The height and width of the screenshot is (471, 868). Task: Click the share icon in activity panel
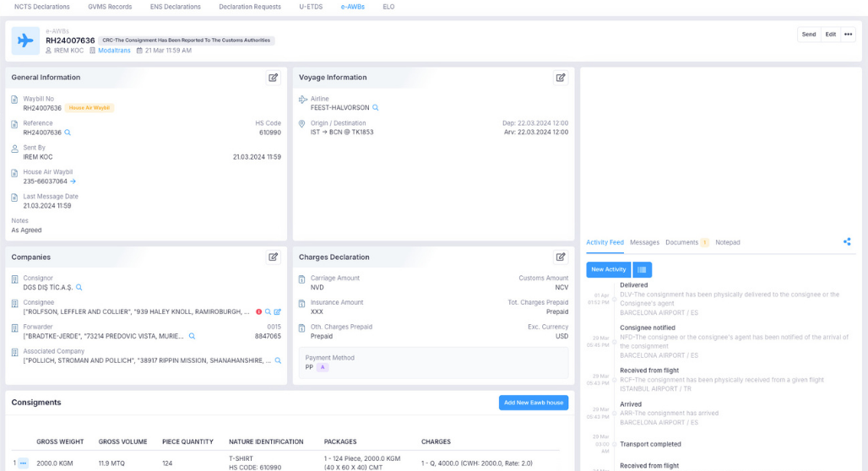pos(847,242)
